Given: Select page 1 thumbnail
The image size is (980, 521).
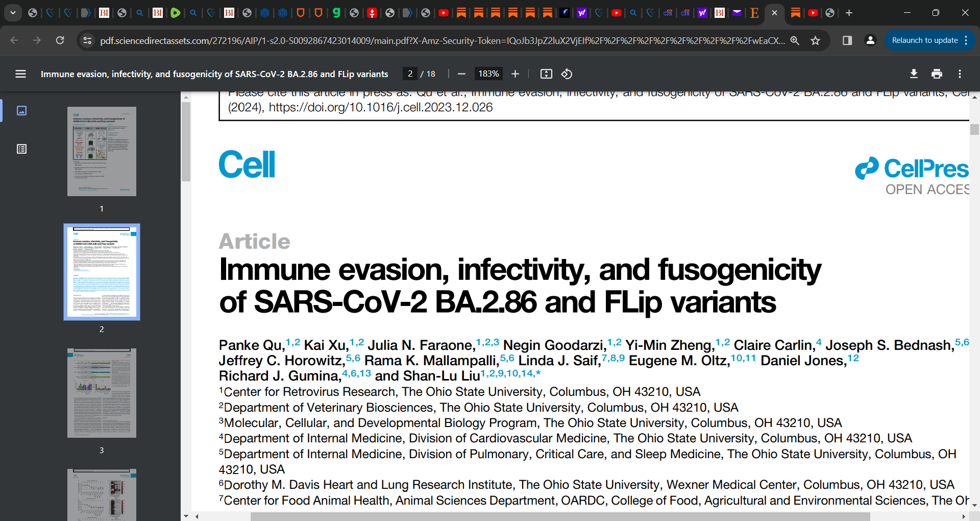Looking at the screenshot, I should (102, 151).
